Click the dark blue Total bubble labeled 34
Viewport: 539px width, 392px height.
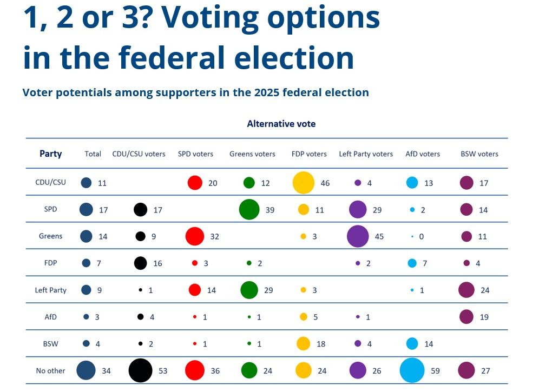pyautogui.click(x=86, y=370)
